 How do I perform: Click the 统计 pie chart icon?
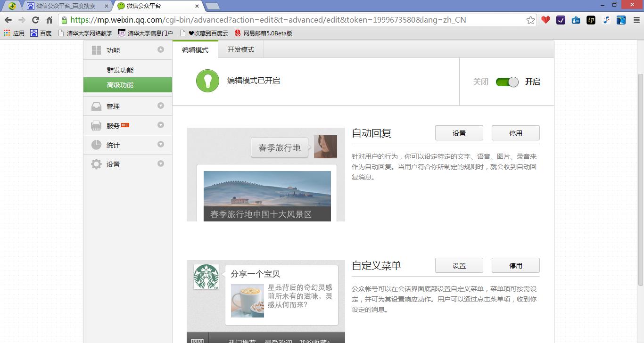click(x=96, y=144)
